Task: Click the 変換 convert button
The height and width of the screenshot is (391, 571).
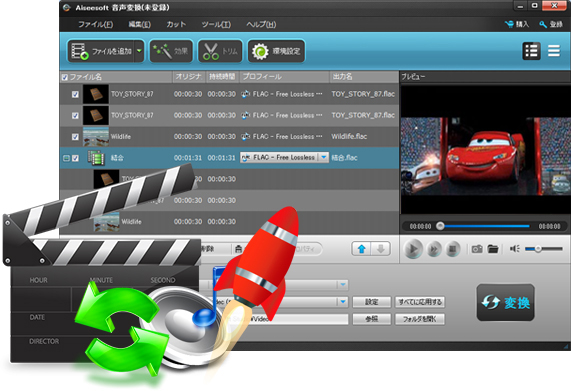Action: pyautogui.click(x=505, y=303)
